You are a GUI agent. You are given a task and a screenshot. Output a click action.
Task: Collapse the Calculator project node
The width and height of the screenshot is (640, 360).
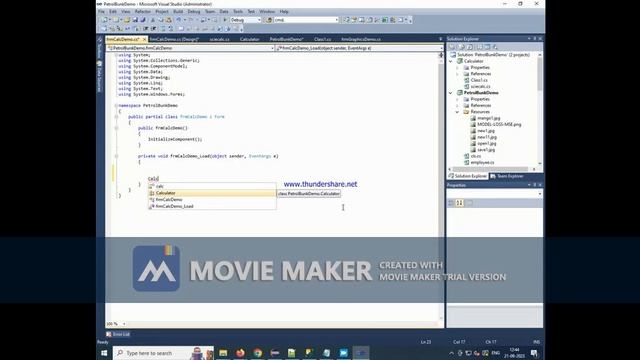tap(451, 61)
